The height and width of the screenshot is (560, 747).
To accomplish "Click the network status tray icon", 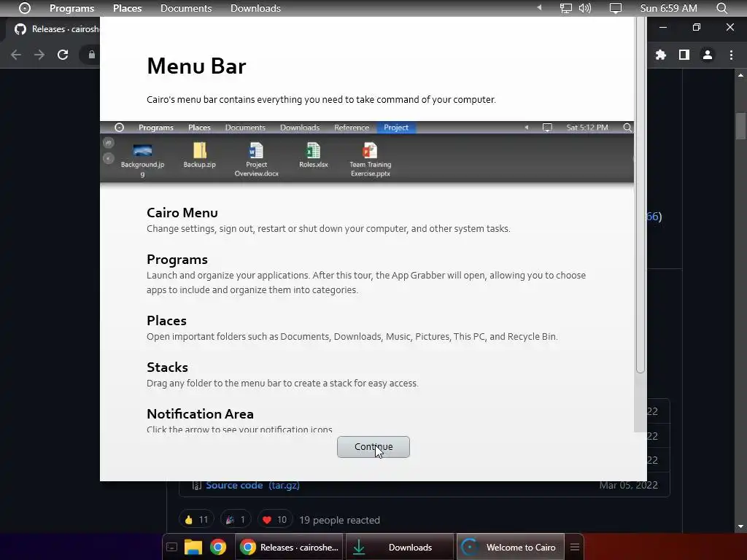I will point(565,8).
